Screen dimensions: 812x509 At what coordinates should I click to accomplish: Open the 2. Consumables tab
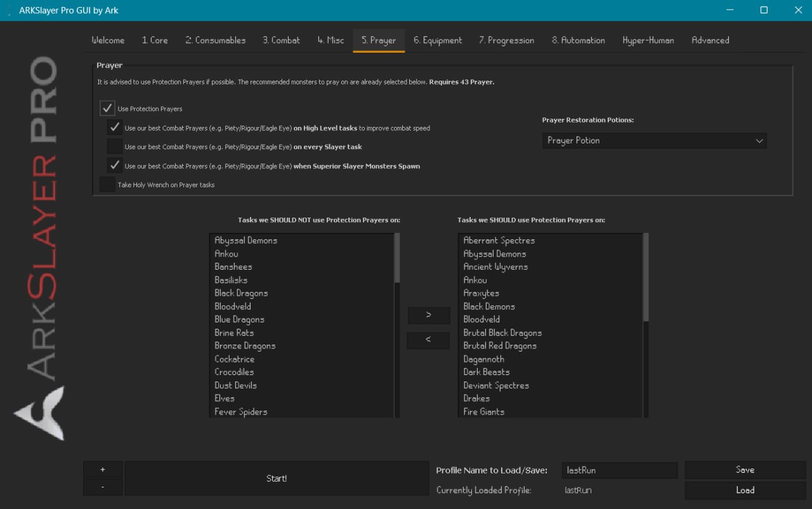point(216,40)
